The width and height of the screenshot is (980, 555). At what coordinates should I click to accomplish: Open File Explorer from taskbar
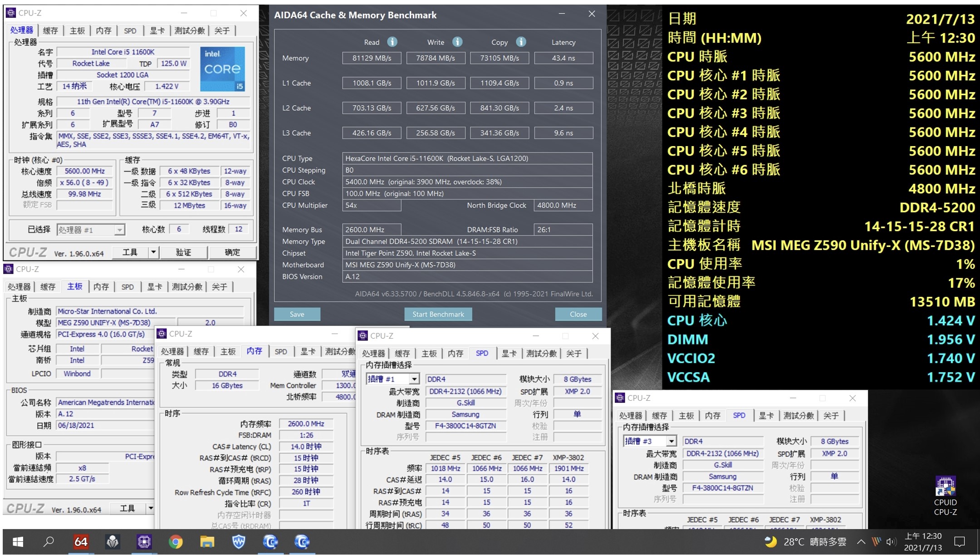(x=207, y=541)
